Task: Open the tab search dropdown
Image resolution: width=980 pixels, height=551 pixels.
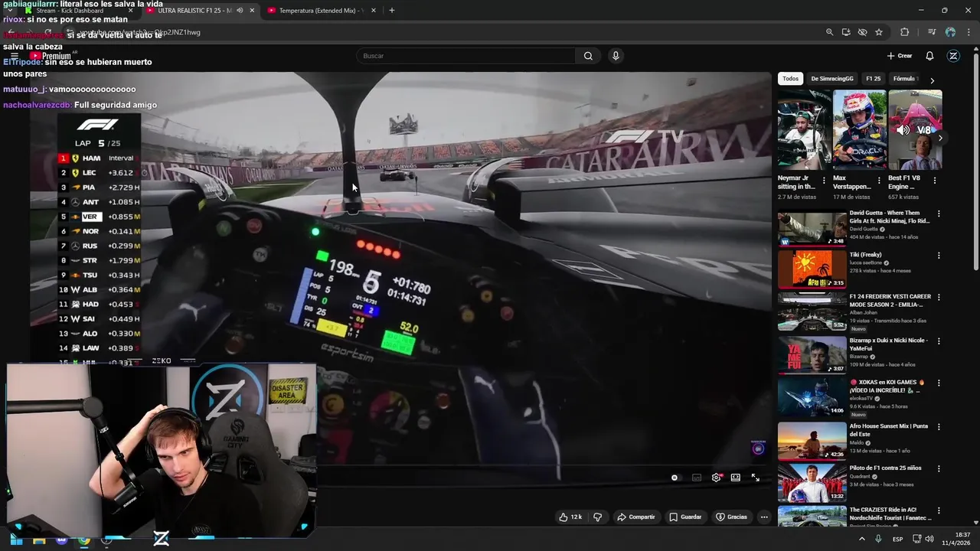Action: (x=10, y=11)
